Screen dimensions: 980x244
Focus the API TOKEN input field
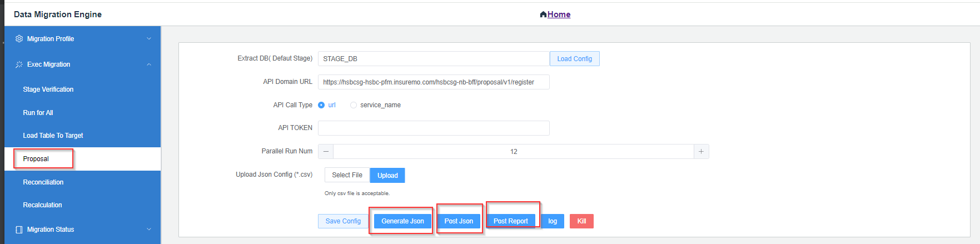(x=434, y=128)
